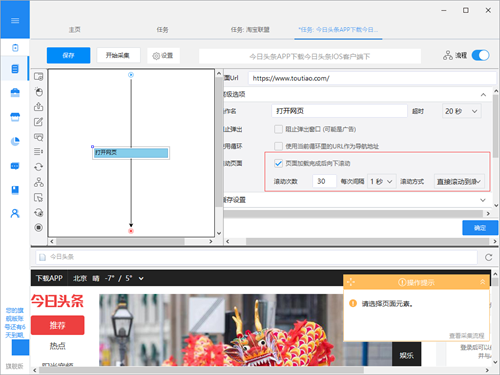Open the user account icon in the sidebar
The height and width of the screenshot is (375, 500).
[x=15, y=213]
